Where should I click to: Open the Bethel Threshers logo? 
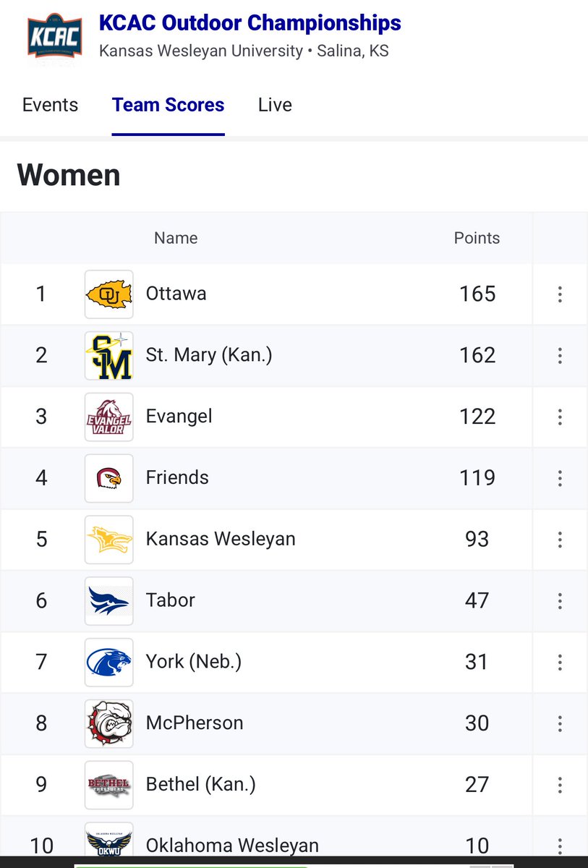tap(108, 784)
